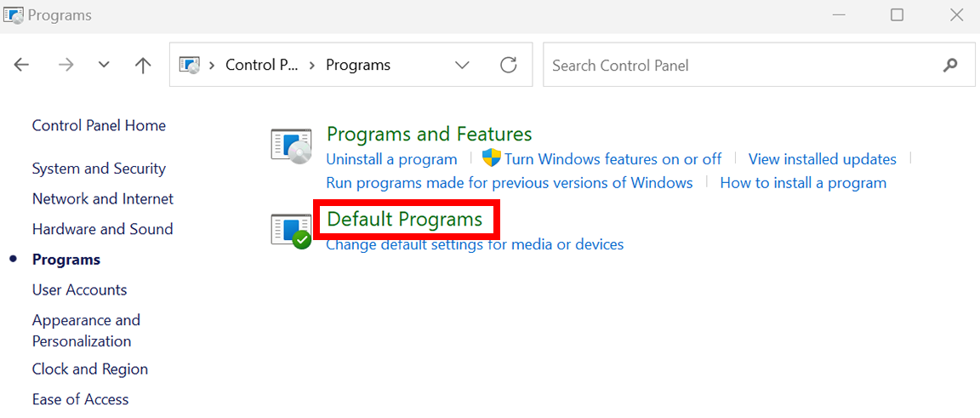
Task: Open View installed updates link
Action: [823, 159]
